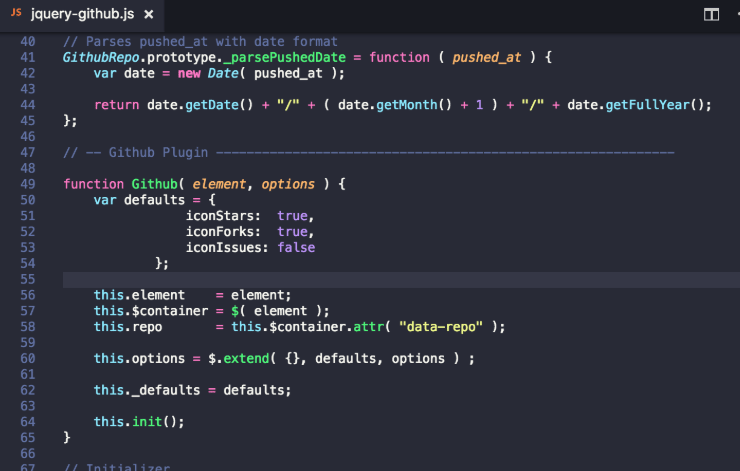Viewport: 740px width, 471px height.
Task: Click 'new' keyword on line 42
Action: tap(189, 74)
